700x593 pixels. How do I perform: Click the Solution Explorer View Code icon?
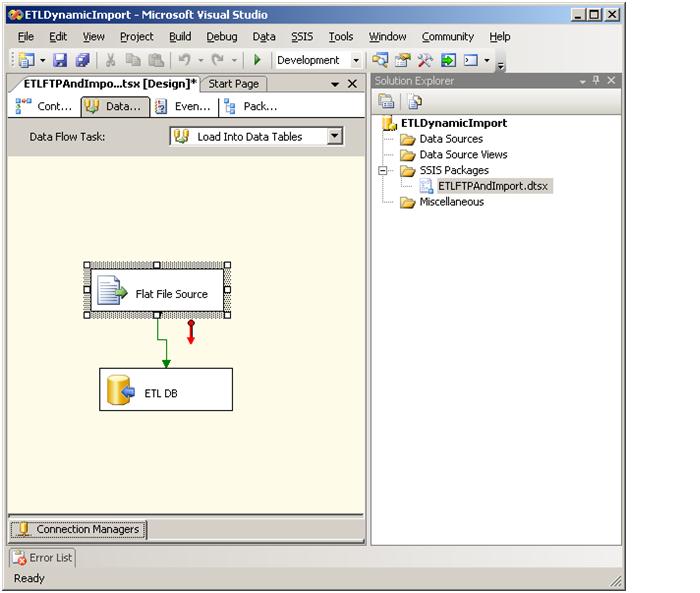pos(415,102)
